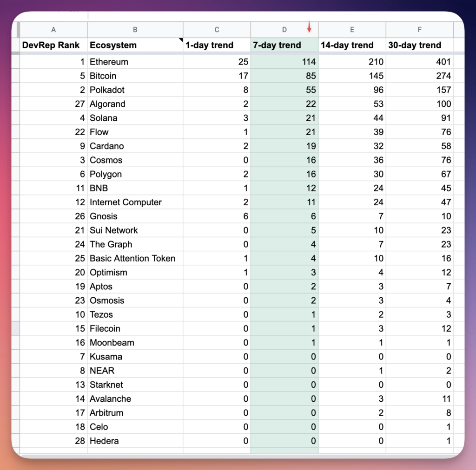This screenshot has width=476, height=470.
Task: Click Gnosis's DevRep Rank value 26
Action: (x=53, y=216)
